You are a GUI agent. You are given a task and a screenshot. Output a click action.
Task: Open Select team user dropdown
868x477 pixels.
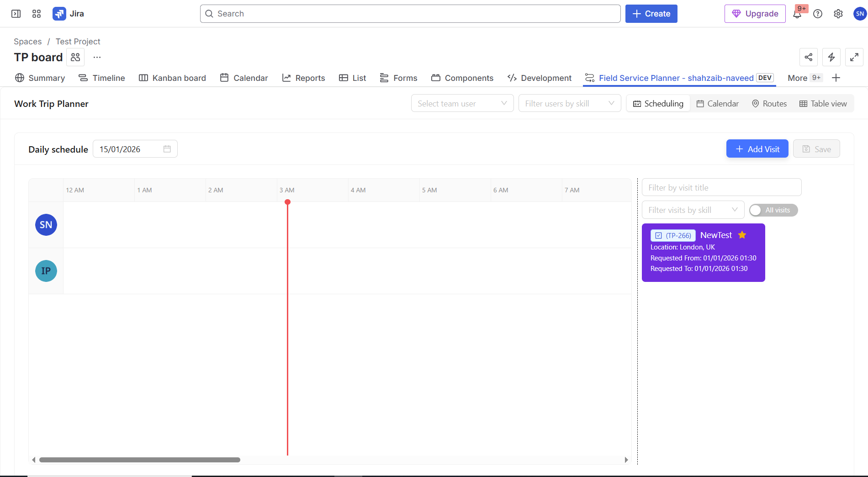(462, 103)
